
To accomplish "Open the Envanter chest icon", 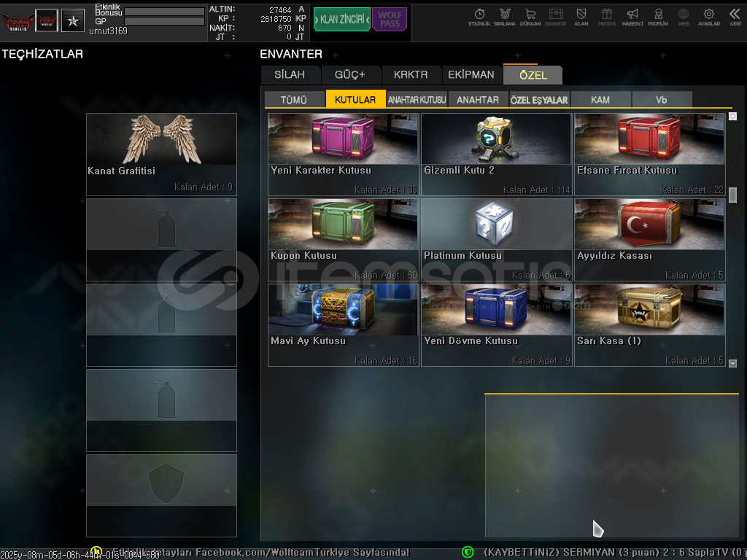I will tap(555, 17).
